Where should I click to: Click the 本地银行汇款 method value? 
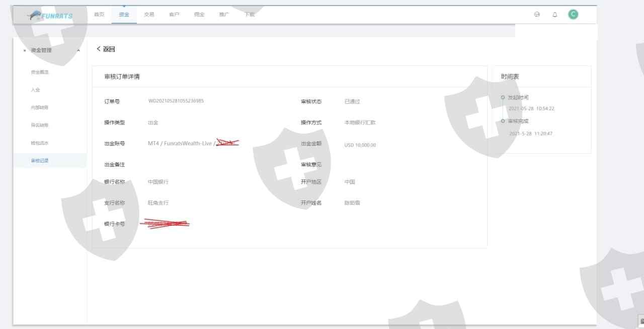(360, 122)
